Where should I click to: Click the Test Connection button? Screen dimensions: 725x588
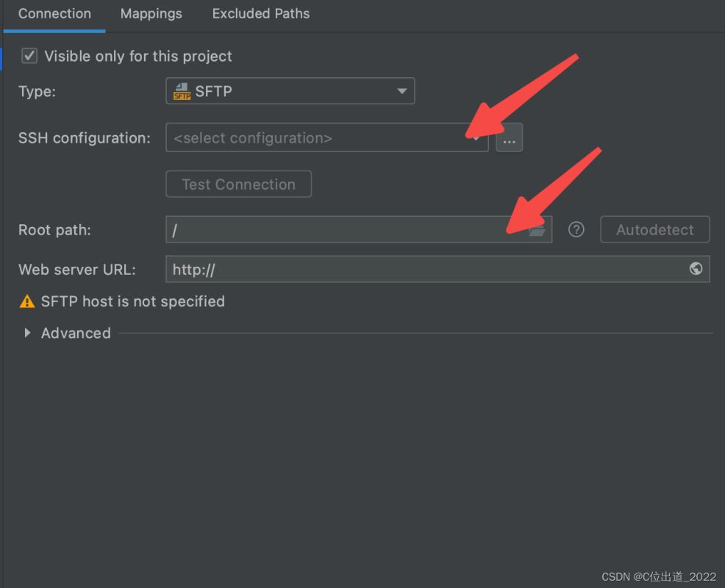point(238,184)
